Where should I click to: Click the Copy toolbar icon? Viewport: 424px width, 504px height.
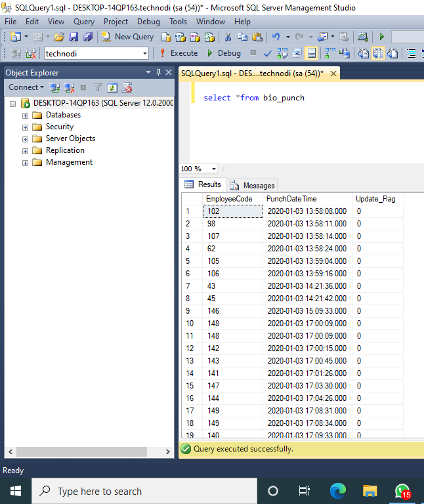click(242, 37)
